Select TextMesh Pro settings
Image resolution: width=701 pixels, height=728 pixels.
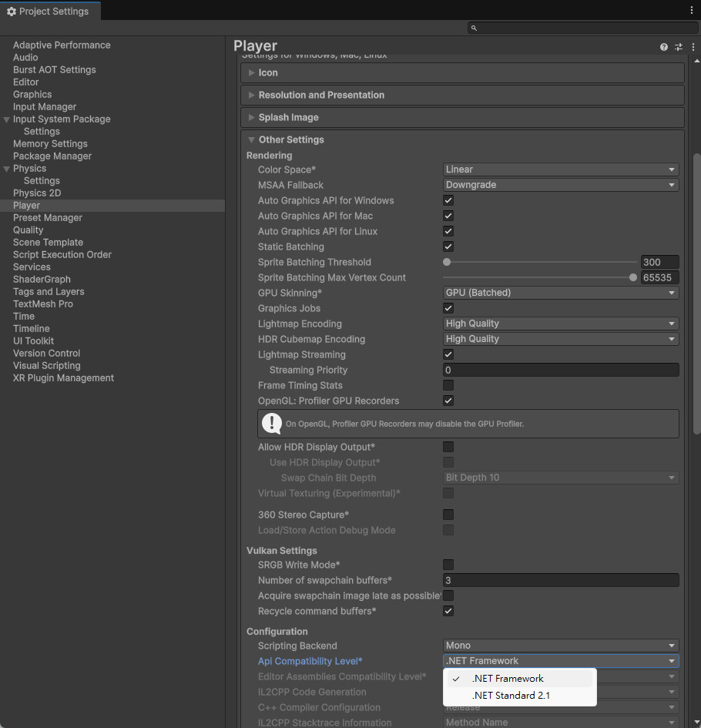pyautogui.click(x=43, y=304)
